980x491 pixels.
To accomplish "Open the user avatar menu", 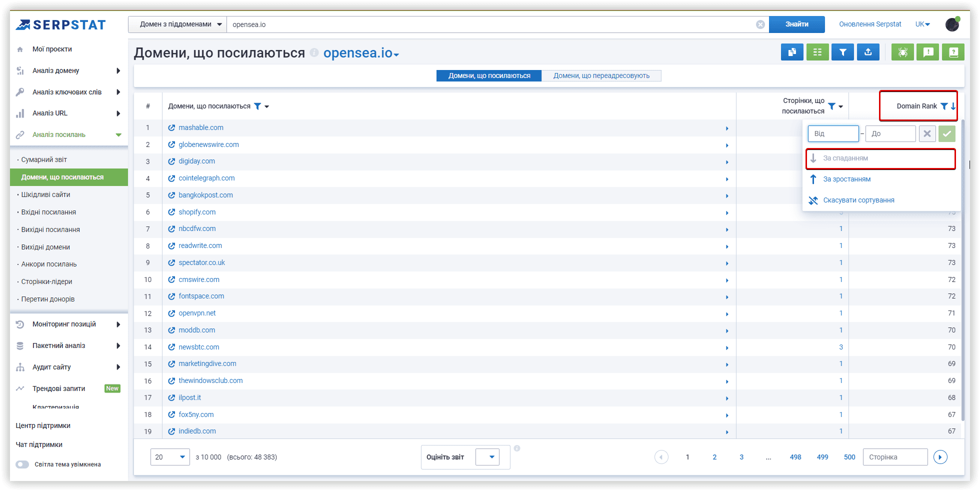I will pyautogui.click(x=952, y=24).
